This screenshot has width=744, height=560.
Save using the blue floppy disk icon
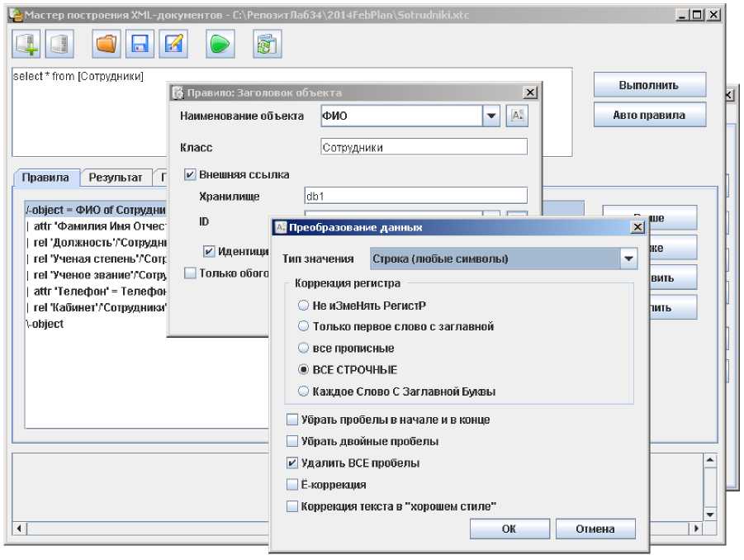pos(140,44)
